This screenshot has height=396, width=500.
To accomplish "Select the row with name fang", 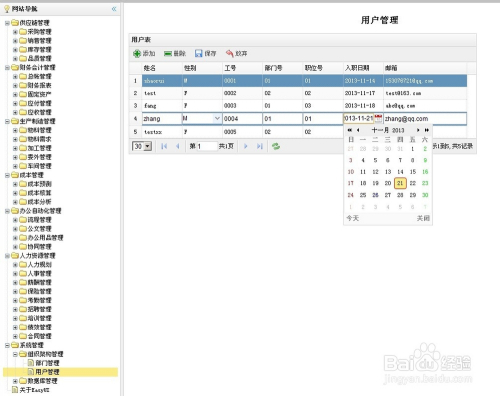I will (x=298, y=106).
